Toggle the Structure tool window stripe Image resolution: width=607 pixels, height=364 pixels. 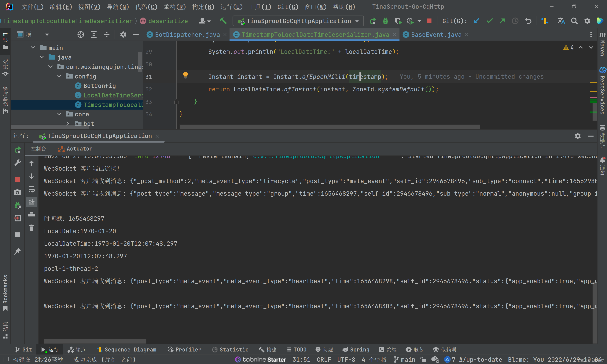click(5, 330)
